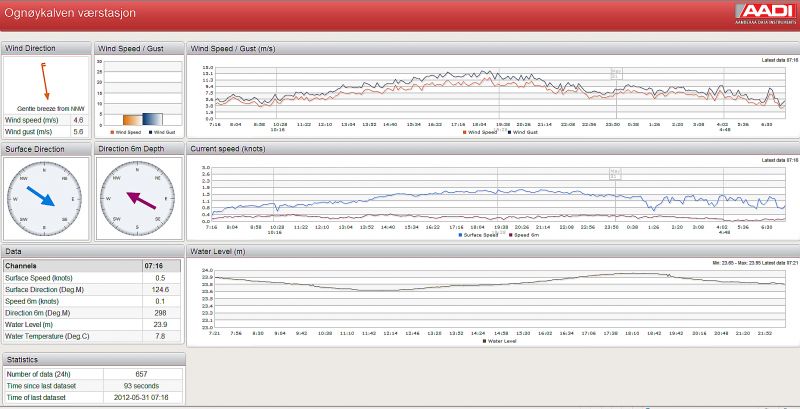Click 'Latest data 07:16' in wind chart
The image size is (800, 409).
(780, 60)
